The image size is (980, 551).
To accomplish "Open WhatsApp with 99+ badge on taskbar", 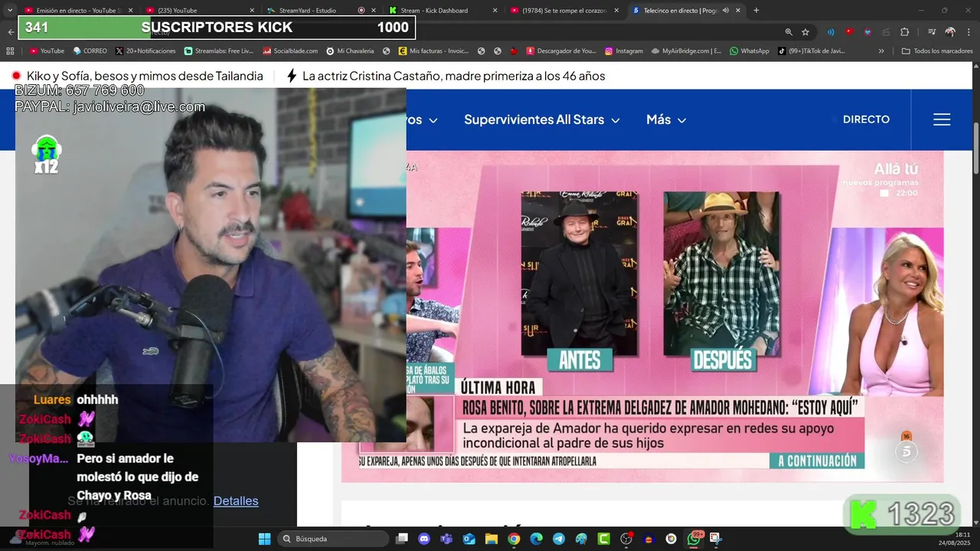I will pyautogui.click(x=694, y=539).
